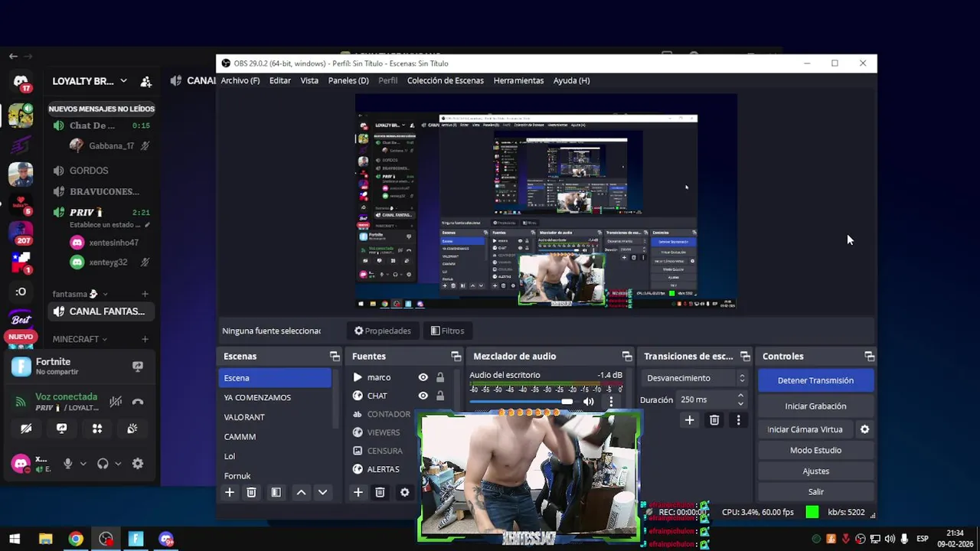The image size is (980, 551).
Task: Open transition options three-dot menu
Action: [738, 420]
